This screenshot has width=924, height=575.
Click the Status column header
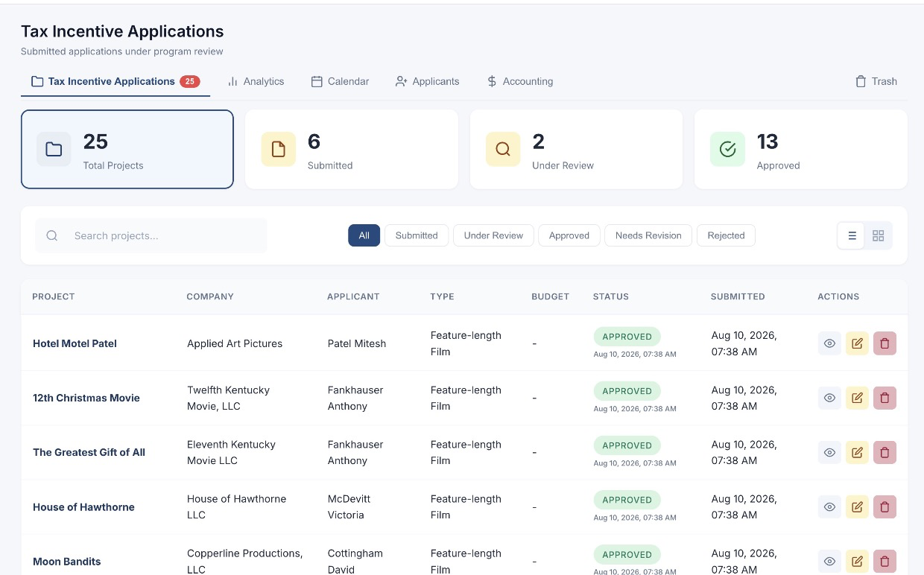point(611,296)
